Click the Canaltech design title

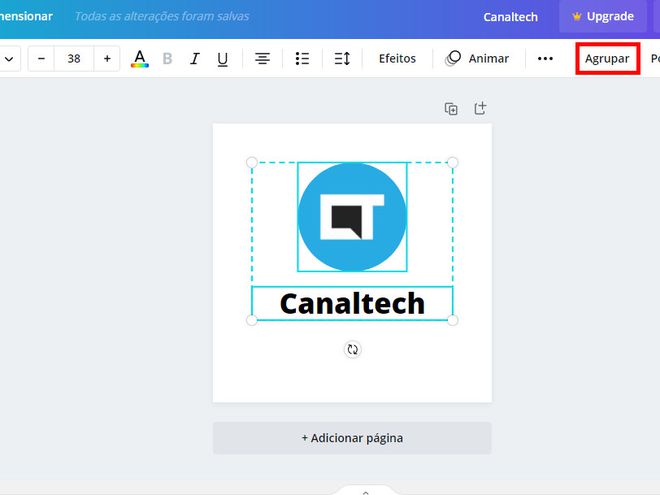(510, 17)
